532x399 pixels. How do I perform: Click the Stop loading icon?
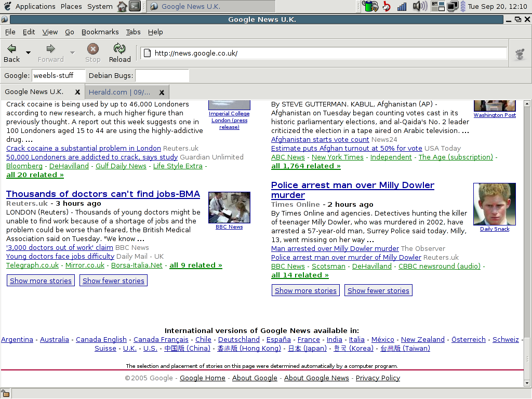[92, 49]
